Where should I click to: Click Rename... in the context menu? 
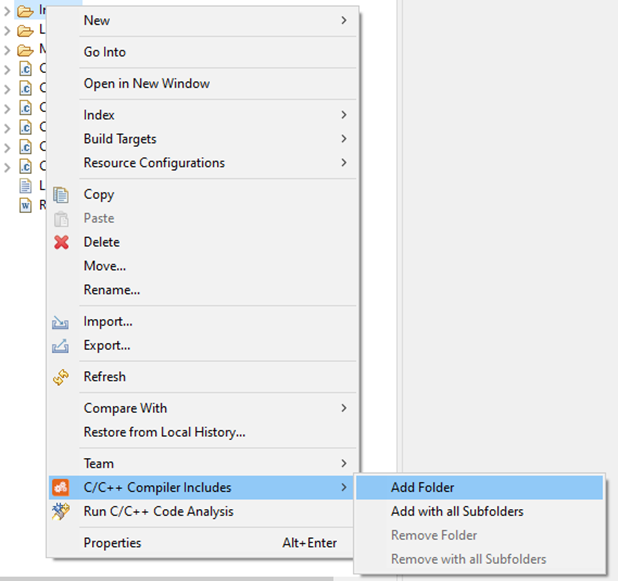pyautogui.click(x=111, y=290)
